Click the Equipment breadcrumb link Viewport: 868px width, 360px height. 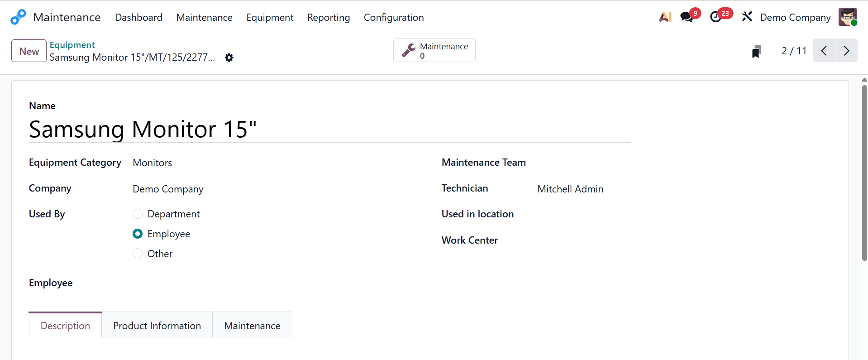(72, 45)
